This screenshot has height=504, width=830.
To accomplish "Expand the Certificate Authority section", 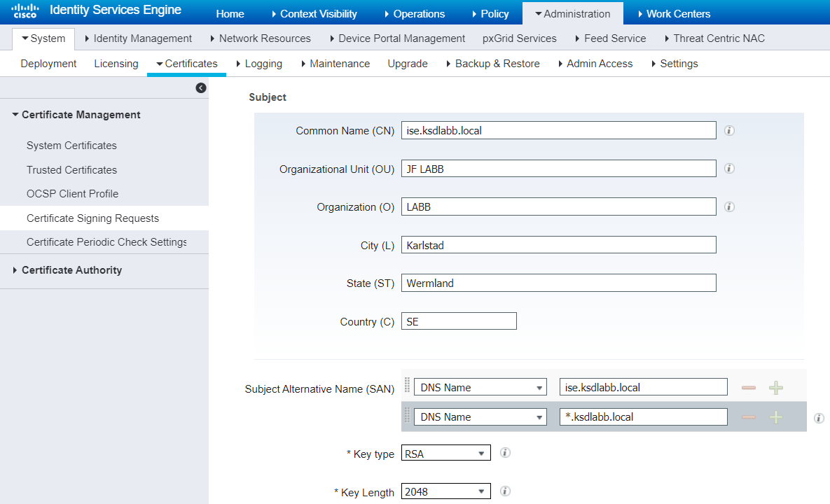I will [x=67, y=270].
